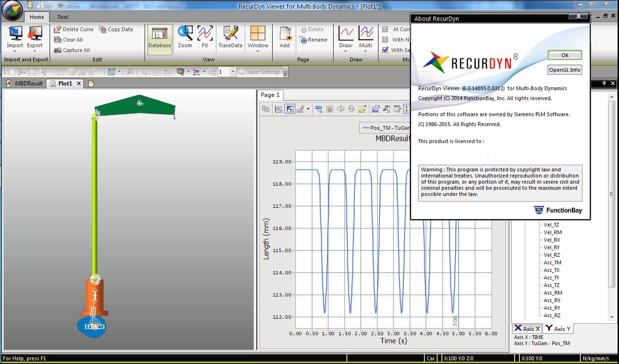619x364 pixels.
Task: Click the table edit icon in plot toolbar
Action: click(x=397, y=109)
